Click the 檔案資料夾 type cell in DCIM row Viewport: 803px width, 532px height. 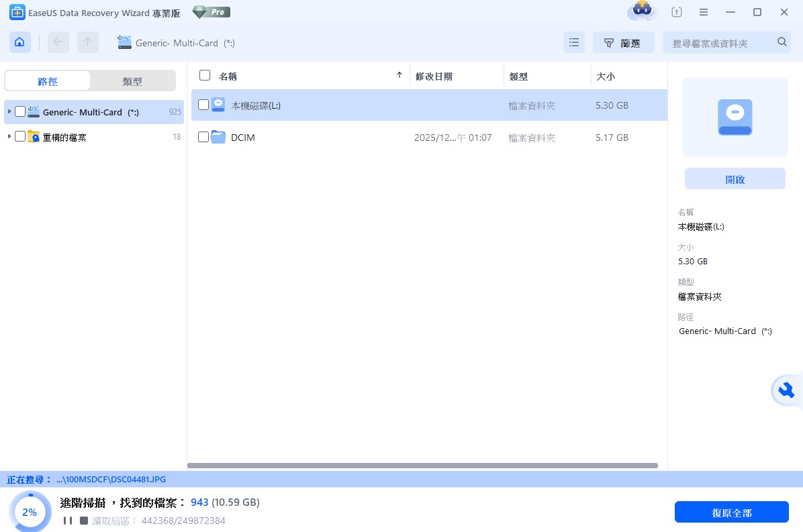point(532,138)
